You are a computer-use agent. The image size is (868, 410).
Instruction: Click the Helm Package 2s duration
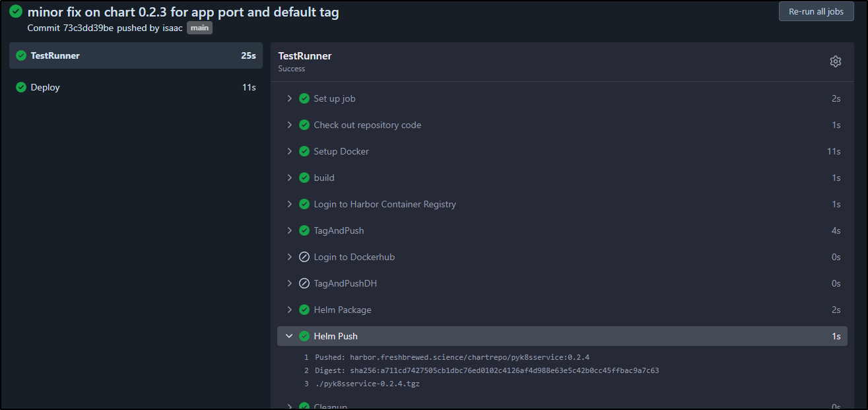coord(836,310)
